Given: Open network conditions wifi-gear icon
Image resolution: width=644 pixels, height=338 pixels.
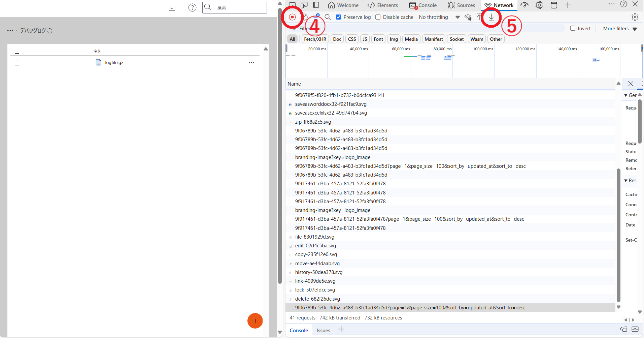Looking at the screenshot, I should [468, 17].
